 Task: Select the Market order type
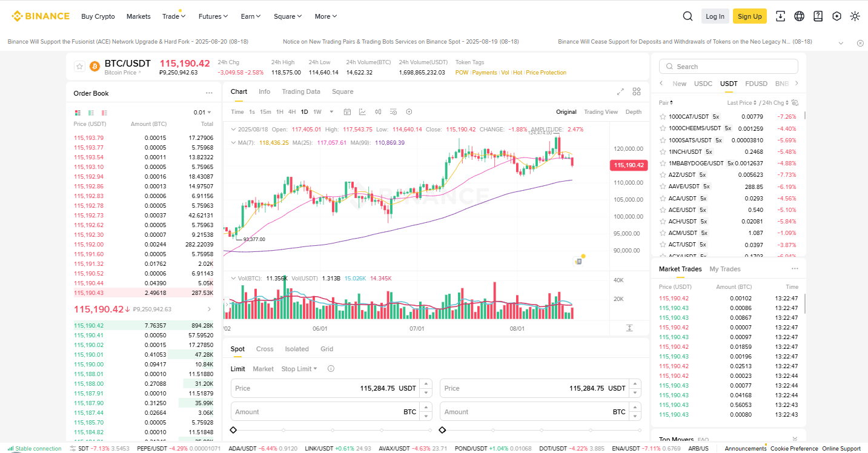pyautogui.click(x=263, y=369)
